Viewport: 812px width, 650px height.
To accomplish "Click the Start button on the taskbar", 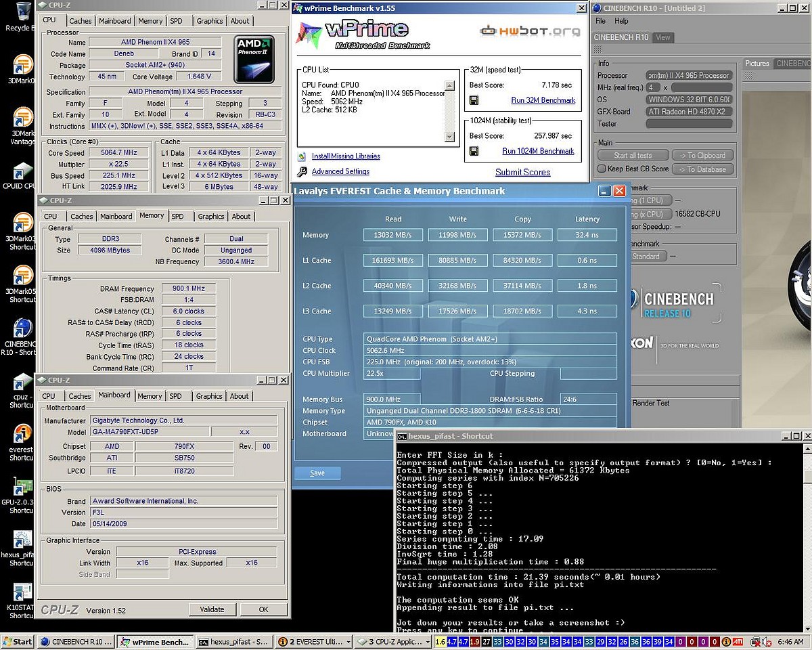I will pyautogui.click(x=18, y=642).
